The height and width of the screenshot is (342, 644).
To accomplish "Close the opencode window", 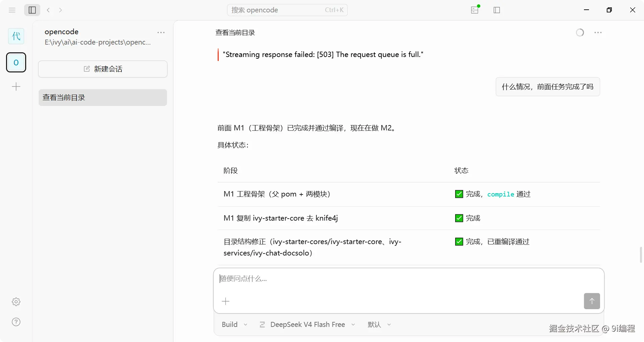I will 633,10.
